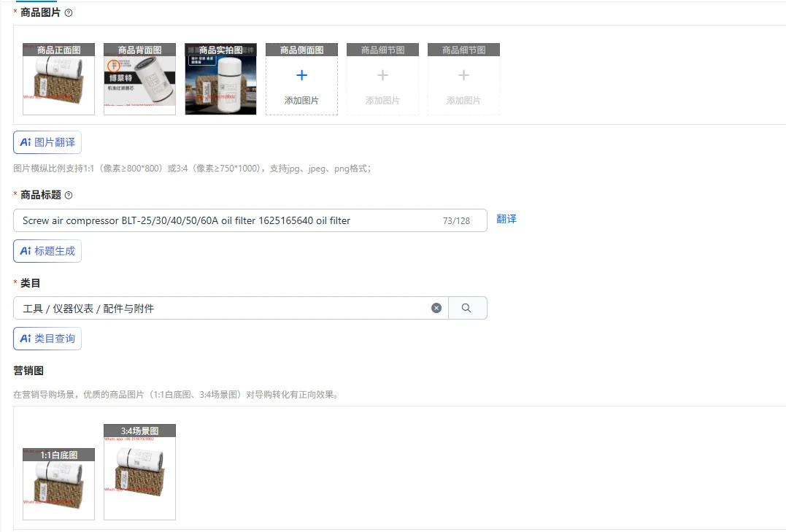Viewport: 786px width, 532px height.
Task: Click the plus icon in 商品侧面图 slot
Action: 301,75
